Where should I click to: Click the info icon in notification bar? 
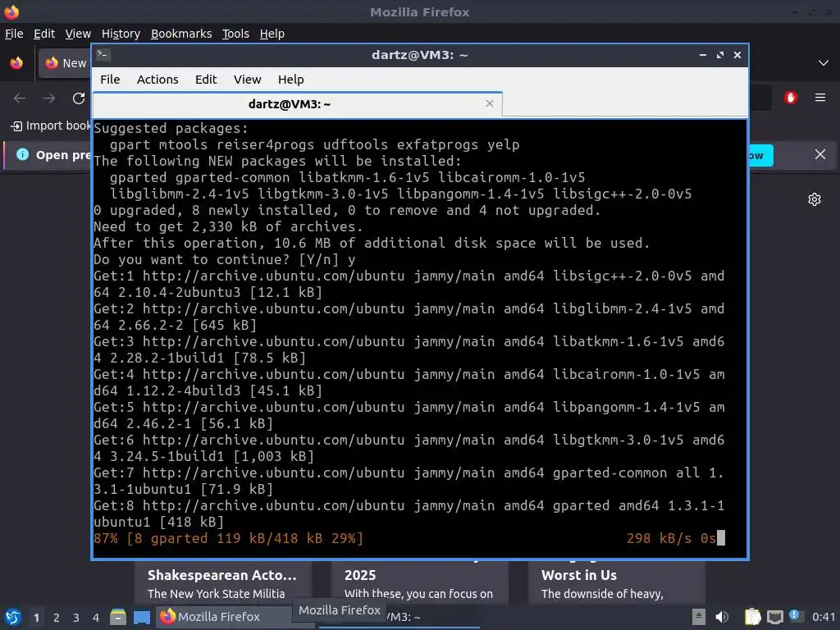click(22, 155)
